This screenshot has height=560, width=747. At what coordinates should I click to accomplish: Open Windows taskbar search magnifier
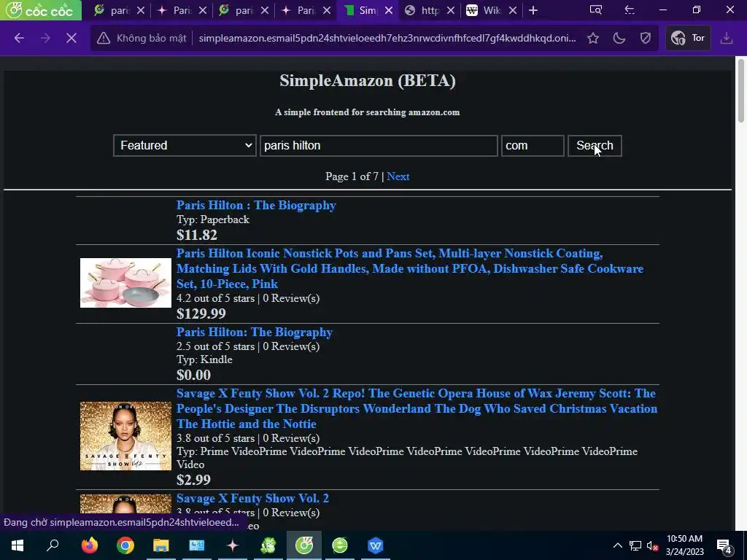coord(53,545)
